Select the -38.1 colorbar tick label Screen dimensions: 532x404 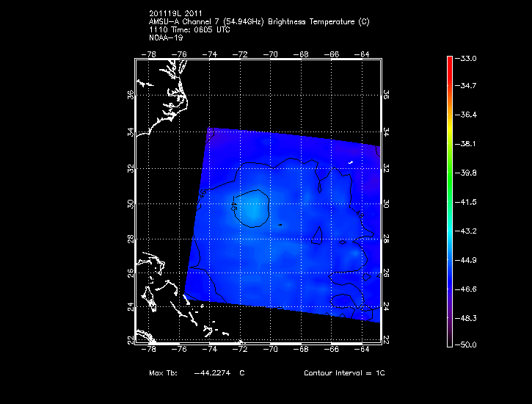pos(466,144)
